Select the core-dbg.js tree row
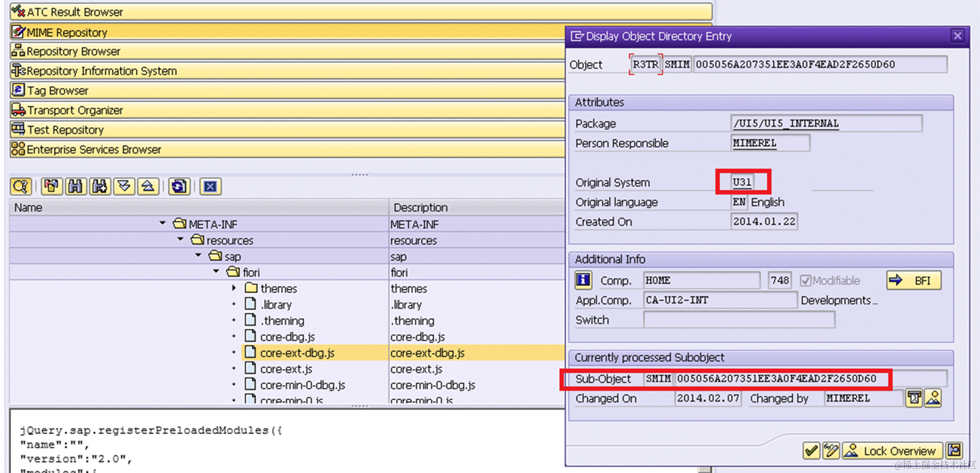This screenshot has width=980, height=473. (x=287, y=337)
